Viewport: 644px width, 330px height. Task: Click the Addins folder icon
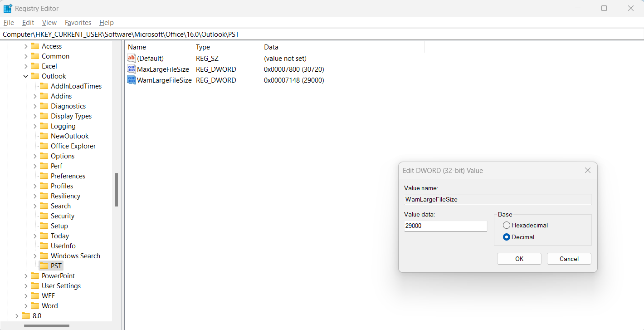pyautogui.click(x=44, y=96)
